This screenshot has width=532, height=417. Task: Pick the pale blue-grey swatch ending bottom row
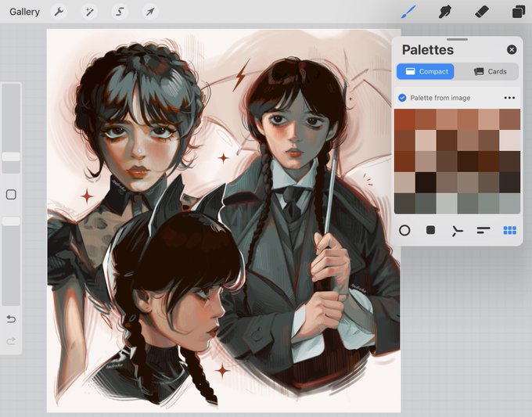click(509, 203)
